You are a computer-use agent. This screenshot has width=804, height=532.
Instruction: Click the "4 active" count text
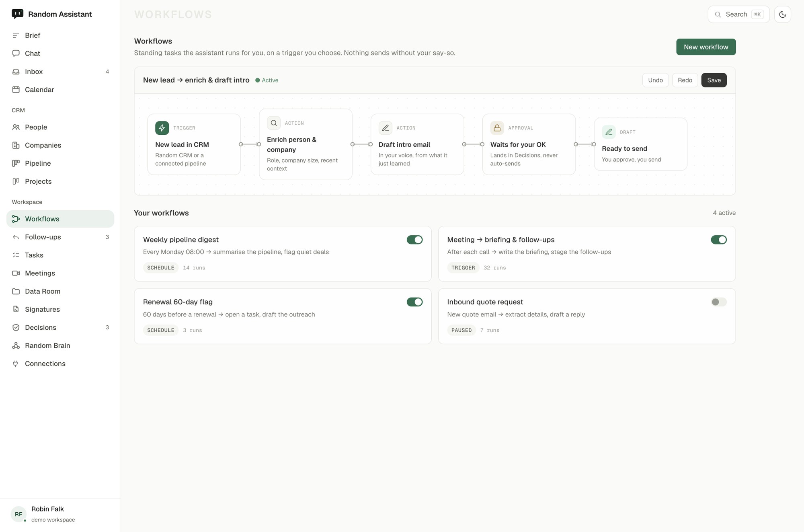click(724, 213)
